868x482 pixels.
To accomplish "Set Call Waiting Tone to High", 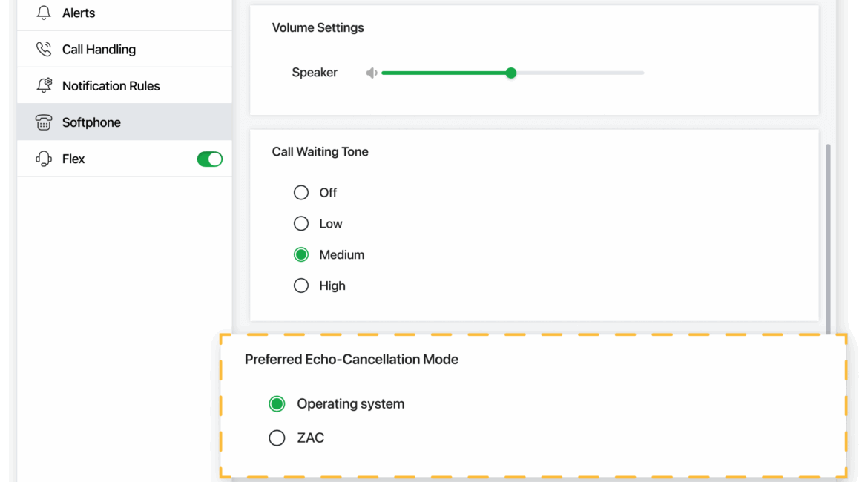I will click(301, 286).
